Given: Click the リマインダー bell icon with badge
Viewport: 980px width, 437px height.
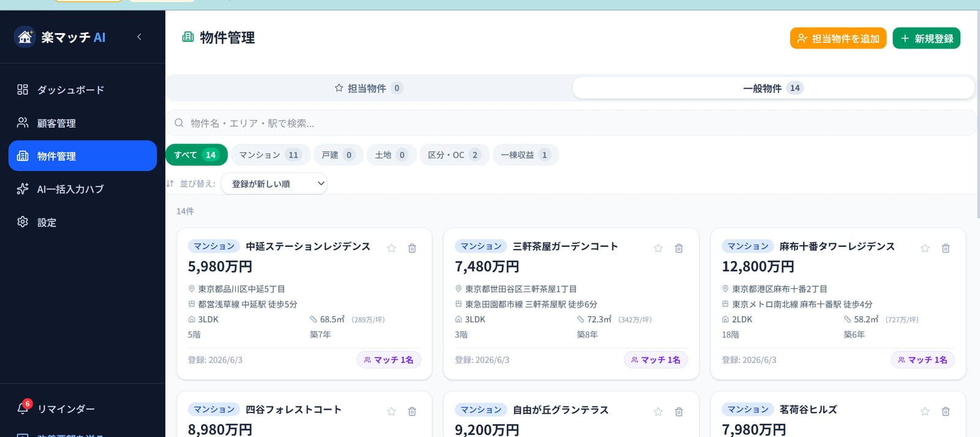Looking at the screenshot, I should point(23,408).
